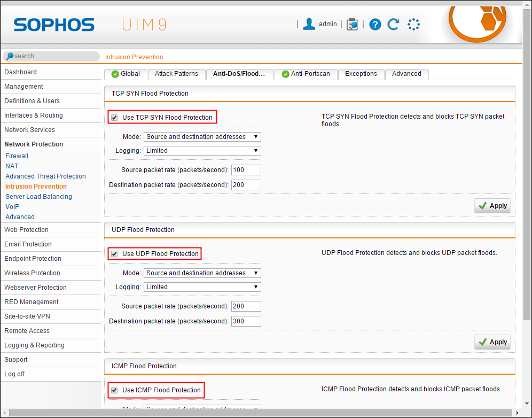The width and height of the screenshot is (532, 418).
Task: Expand the TCP SYN Logging dropdown
Action: point(202,151)
